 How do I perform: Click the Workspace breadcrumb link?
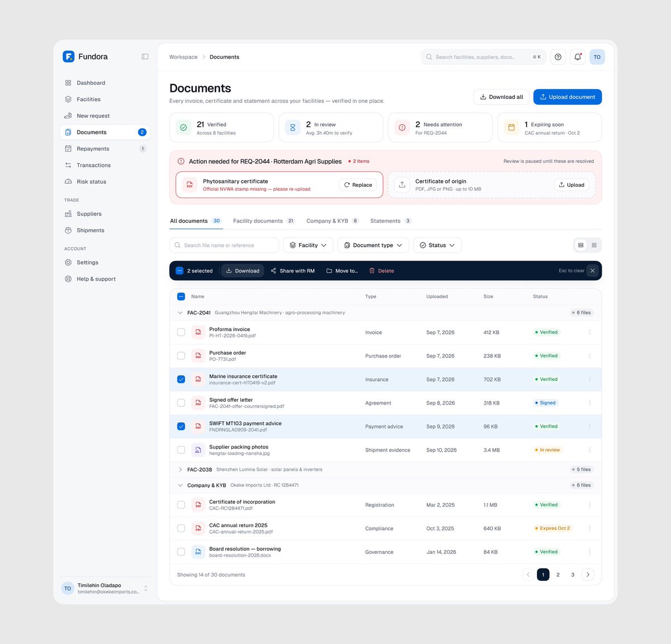[x=183, y=57]
